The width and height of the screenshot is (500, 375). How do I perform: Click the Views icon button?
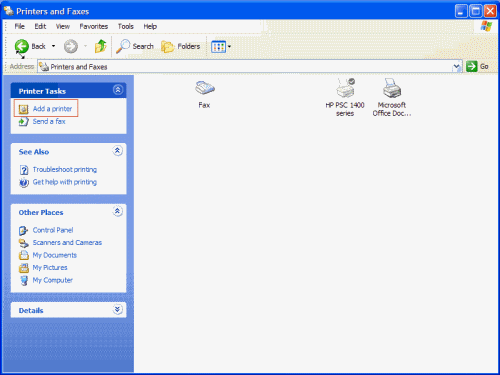tap(218, 47)
